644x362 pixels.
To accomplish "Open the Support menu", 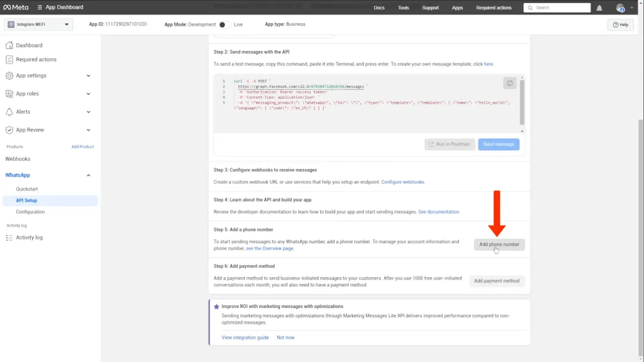I will click(430, 8).
